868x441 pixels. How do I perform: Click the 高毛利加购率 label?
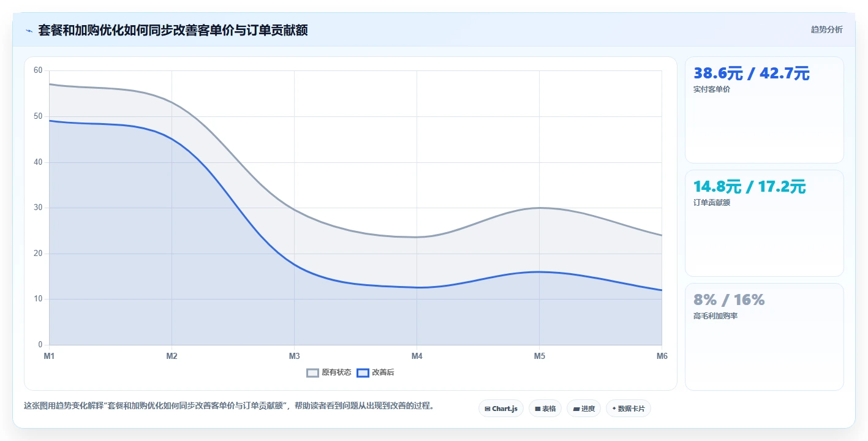[715, 316]
